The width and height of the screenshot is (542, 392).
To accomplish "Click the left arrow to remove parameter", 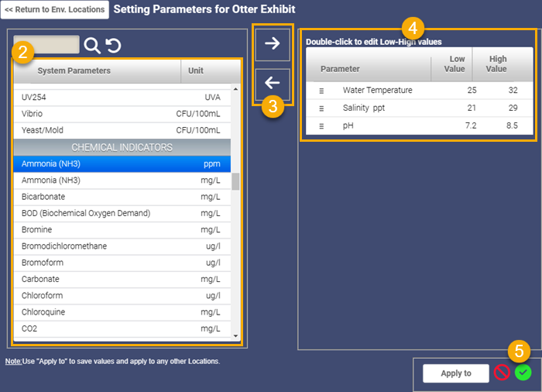I will (x=273, y=83).
